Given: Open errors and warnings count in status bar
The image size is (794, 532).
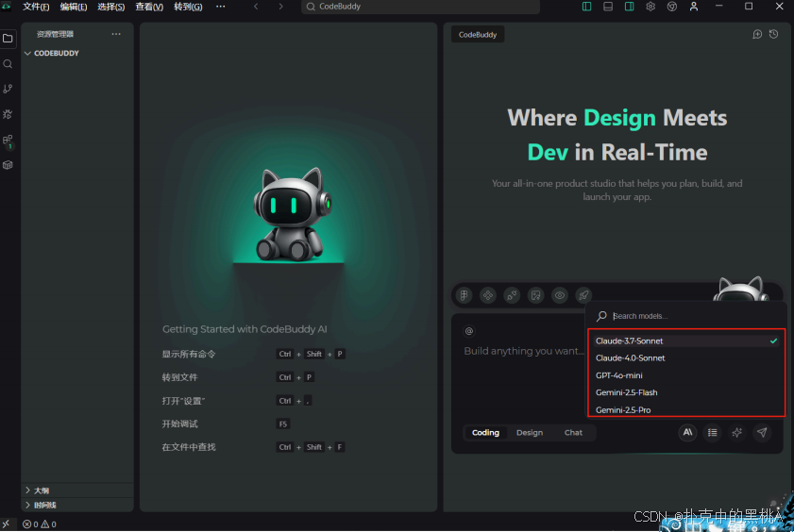Looking at the screenshot, I should (x=40, y=524).
